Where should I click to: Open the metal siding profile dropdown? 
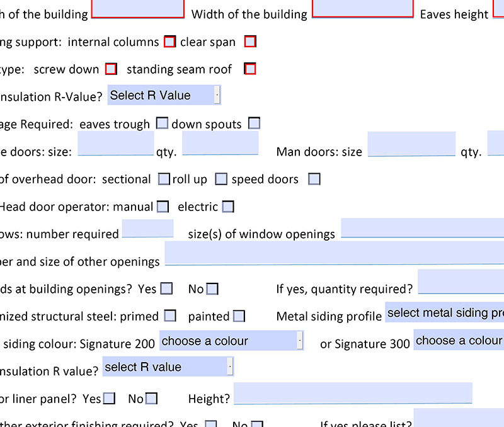click(445, 312)
